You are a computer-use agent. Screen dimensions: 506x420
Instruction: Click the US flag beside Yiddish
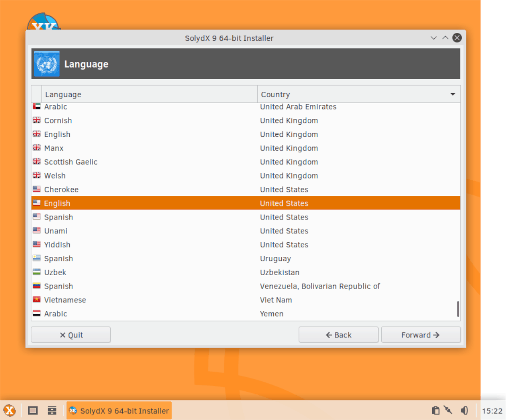[37, 245]
